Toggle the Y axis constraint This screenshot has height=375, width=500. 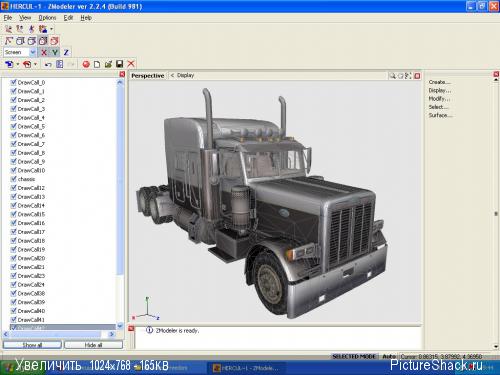click(x=55, y=52)
